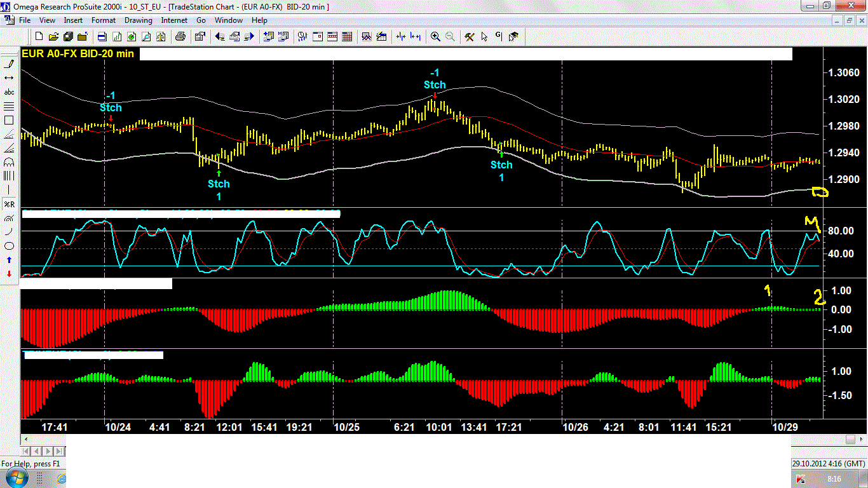Click the Print toolbar icon
The image size is (868, 488).
(x=180, y=37)
